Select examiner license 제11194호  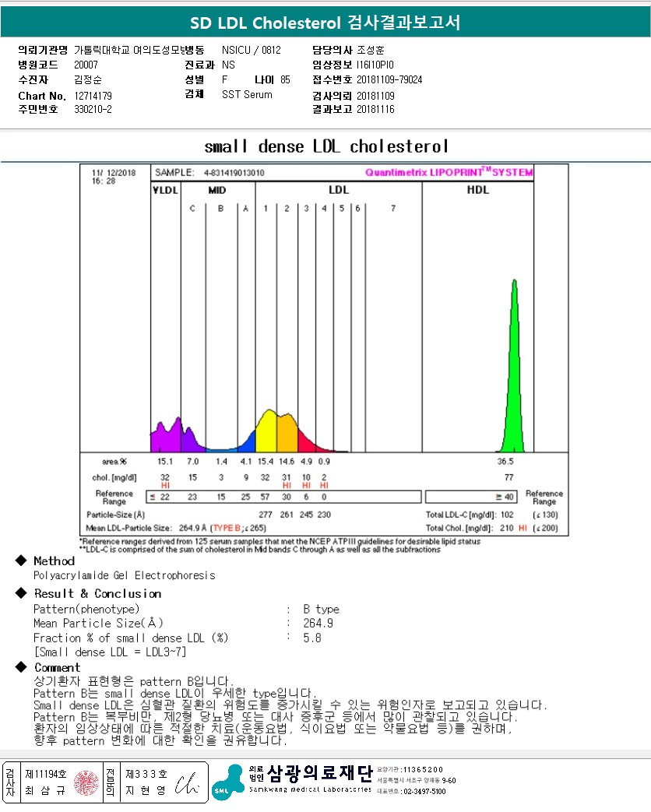point(46,774)
